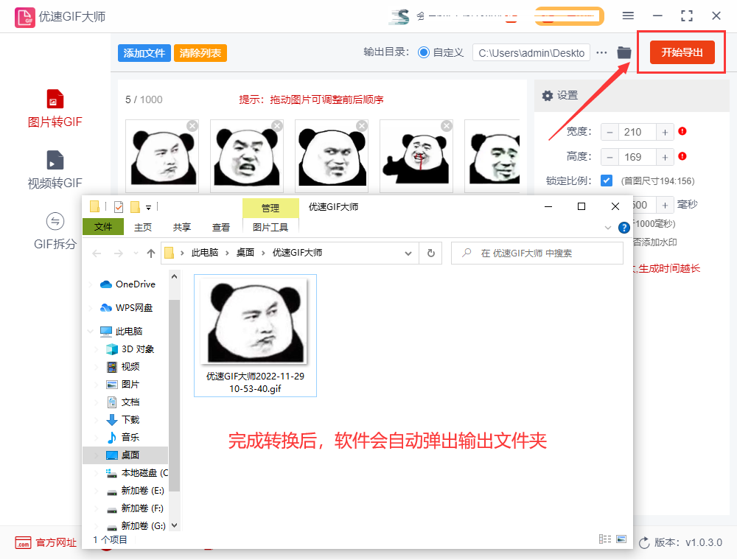Remove the third panda image from list
This screenshot has height=560, width=737.
(x=362, y=125)
